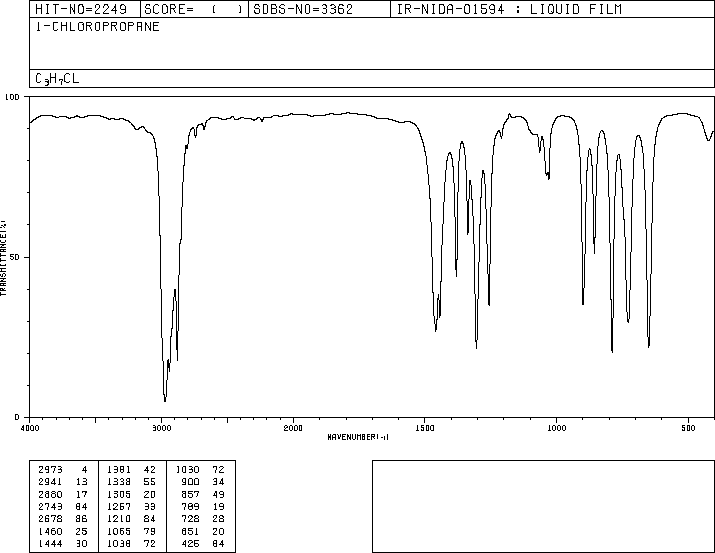
Task: Select the compound name 1-CHLOROPROPANE
Action: 98,27
